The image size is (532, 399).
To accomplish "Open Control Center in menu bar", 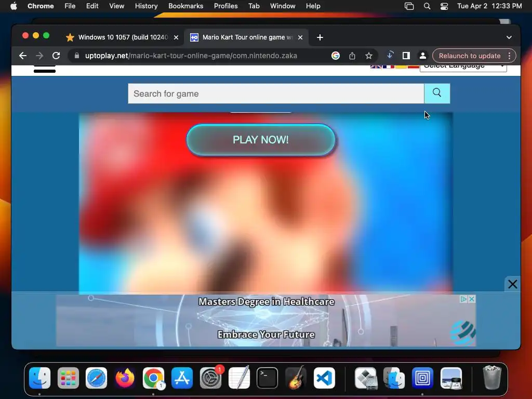I will (444, 6).
